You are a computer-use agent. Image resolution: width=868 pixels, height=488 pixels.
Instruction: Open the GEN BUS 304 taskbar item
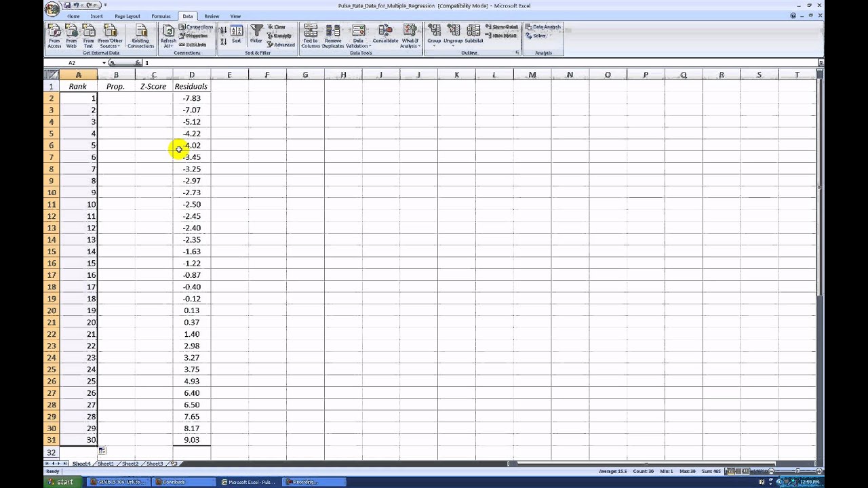[x=119, y=482]
